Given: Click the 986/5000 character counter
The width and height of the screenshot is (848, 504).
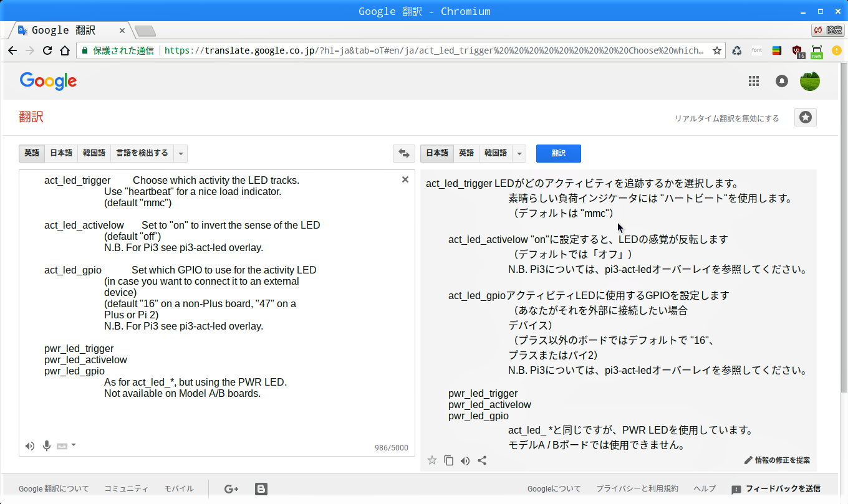Looking at the screenshot, I should (392, 448).
